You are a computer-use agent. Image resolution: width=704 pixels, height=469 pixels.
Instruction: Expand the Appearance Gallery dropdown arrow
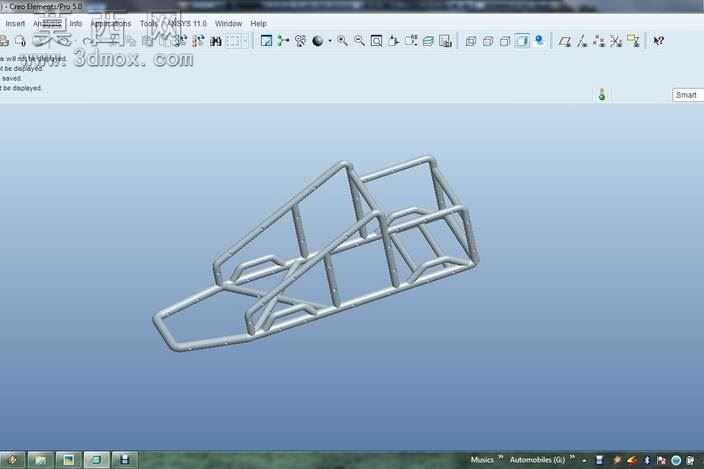point(330,41)
